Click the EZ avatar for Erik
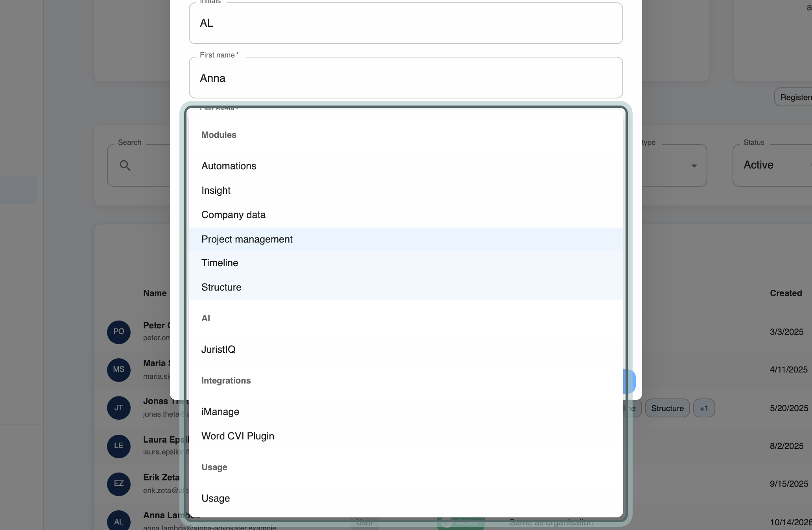The image size is (812, 530). [x=119, y=484]
